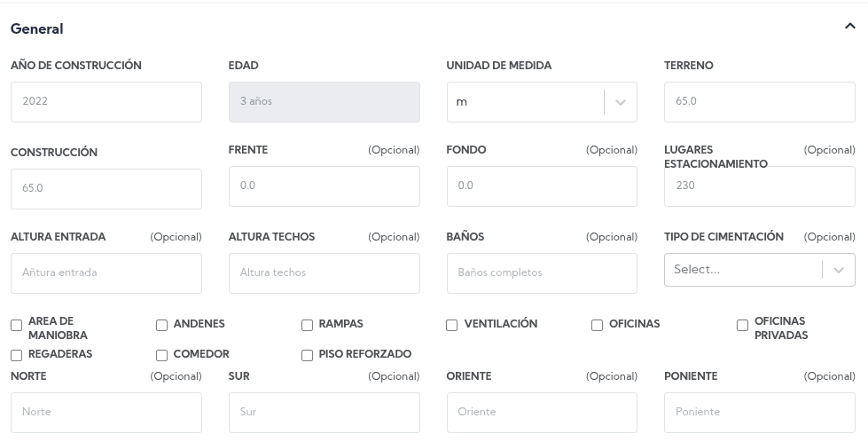
Task: Focus the Terreno input field
Action: [759, 102]
